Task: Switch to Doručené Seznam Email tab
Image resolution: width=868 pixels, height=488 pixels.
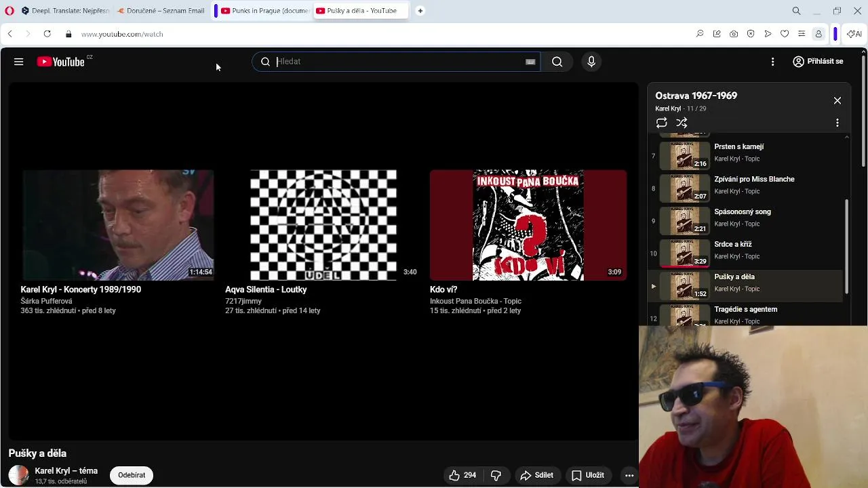Action: [x=161, y=11]
